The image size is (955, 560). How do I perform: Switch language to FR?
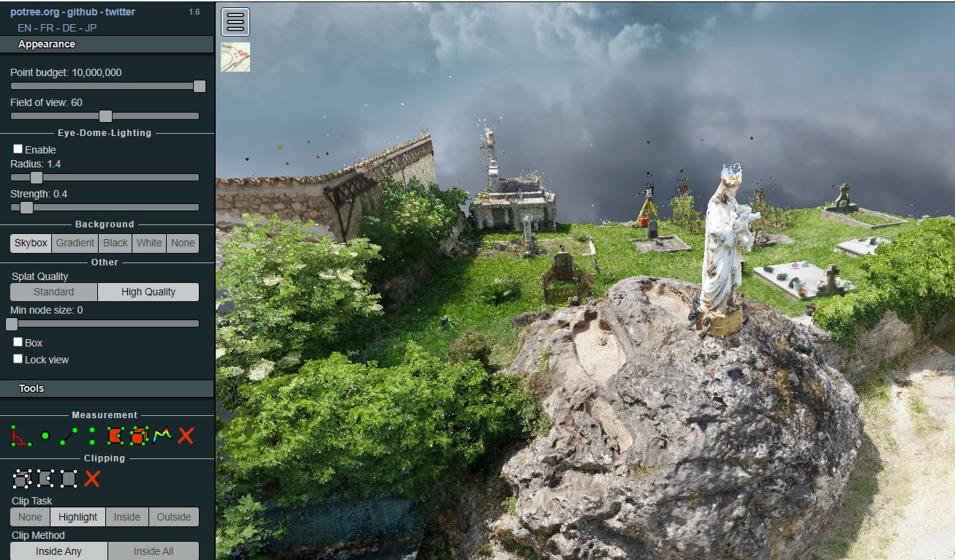(47, 28)
